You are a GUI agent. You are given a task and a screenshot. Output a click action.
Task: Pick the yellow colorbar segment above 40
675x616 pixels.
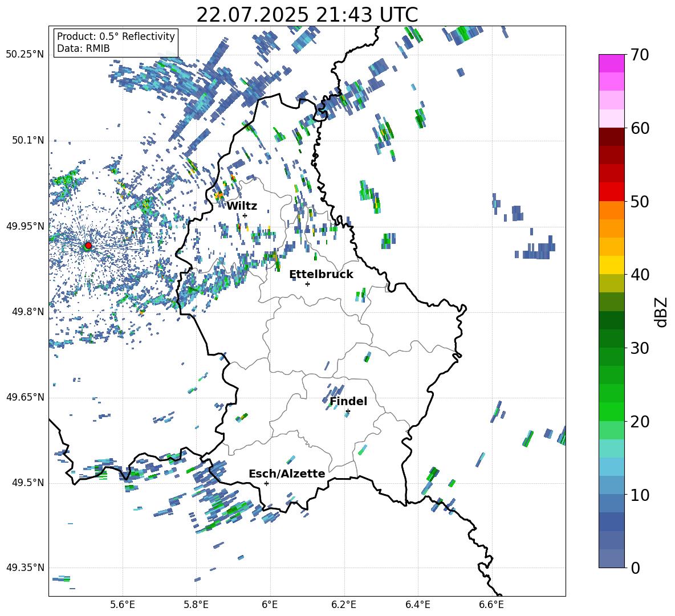point(612,266)
